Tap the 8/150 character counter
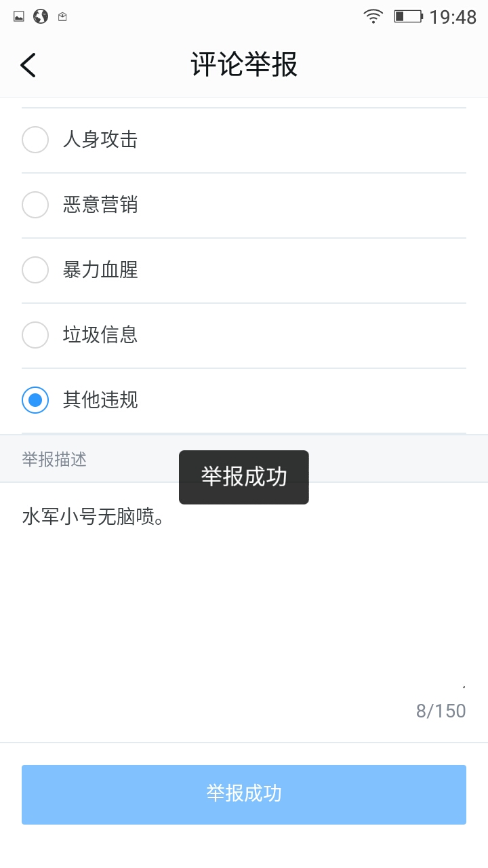 [x=441, y=711]
